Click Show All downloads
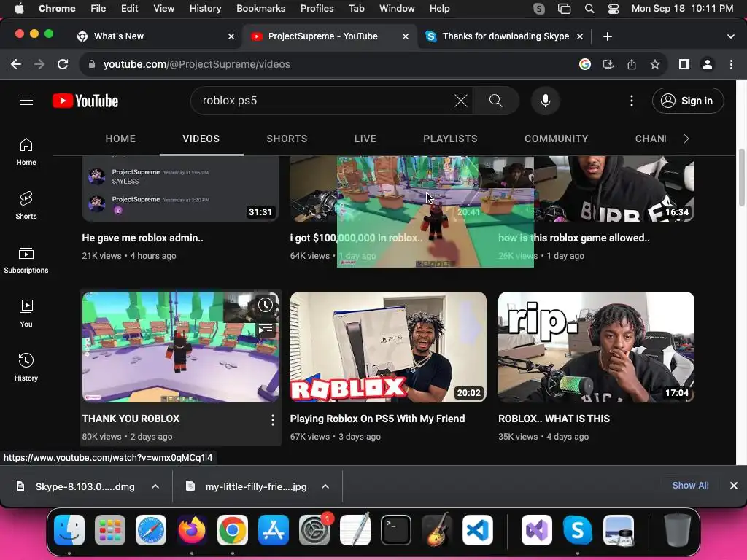 click(x=690, y=485)
